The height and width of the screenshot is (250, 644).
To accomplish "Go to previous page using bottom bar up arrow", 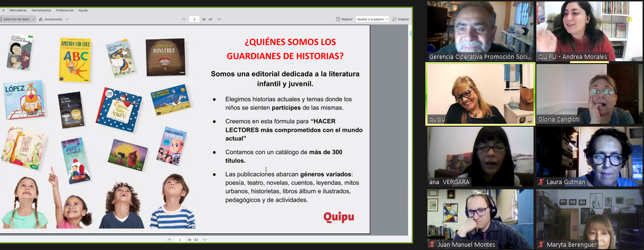I will point(169,240).
